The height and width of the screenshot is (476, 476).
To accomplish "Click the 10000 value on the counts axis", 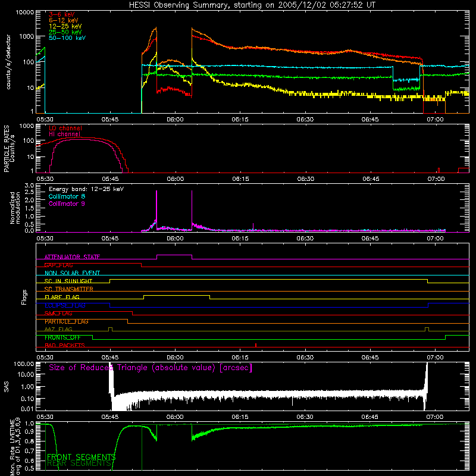I will point(25,12).
